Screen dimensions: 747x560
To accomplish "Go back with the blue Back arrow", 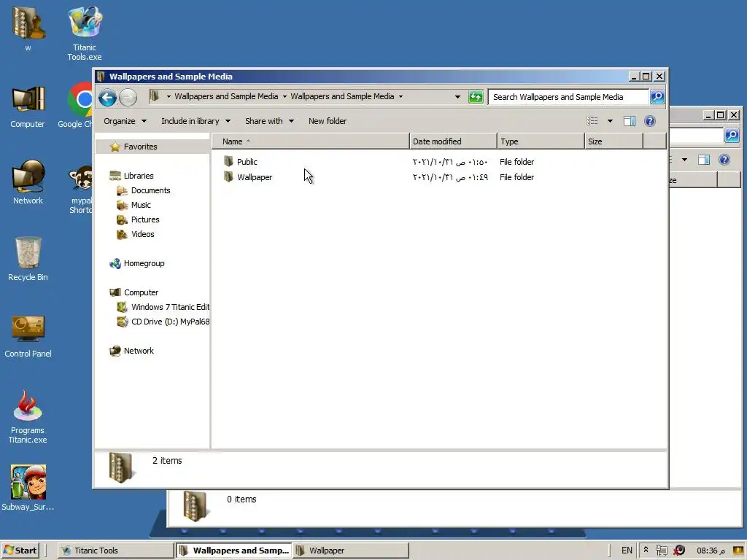I will pos(108,98).
